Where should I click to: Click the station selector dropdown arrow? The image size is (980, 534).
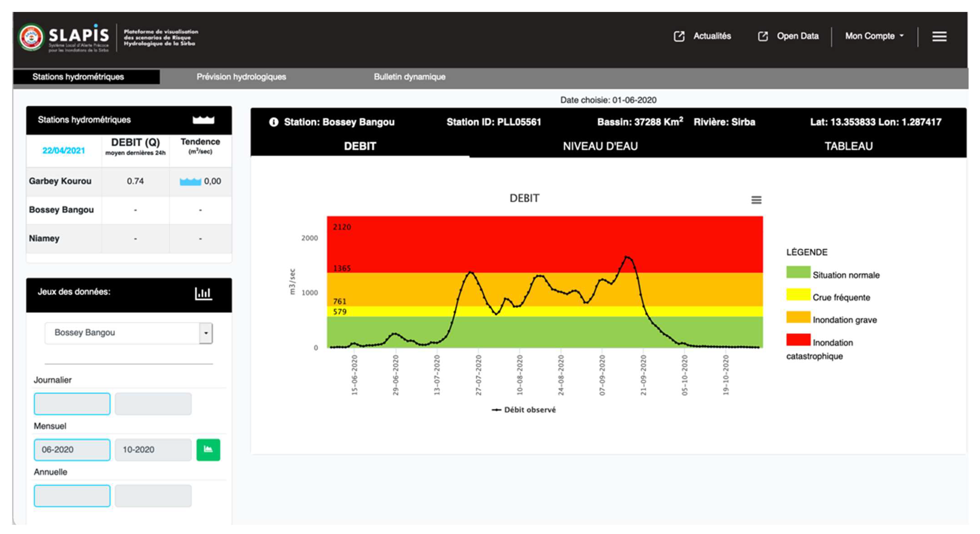click(x=206, y=333)
